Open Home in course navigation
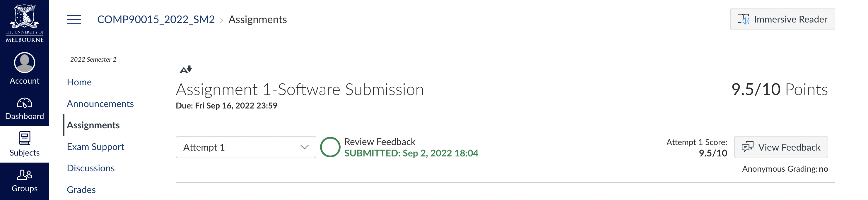This screenshot has width=868, height=200. click(79, 82)
